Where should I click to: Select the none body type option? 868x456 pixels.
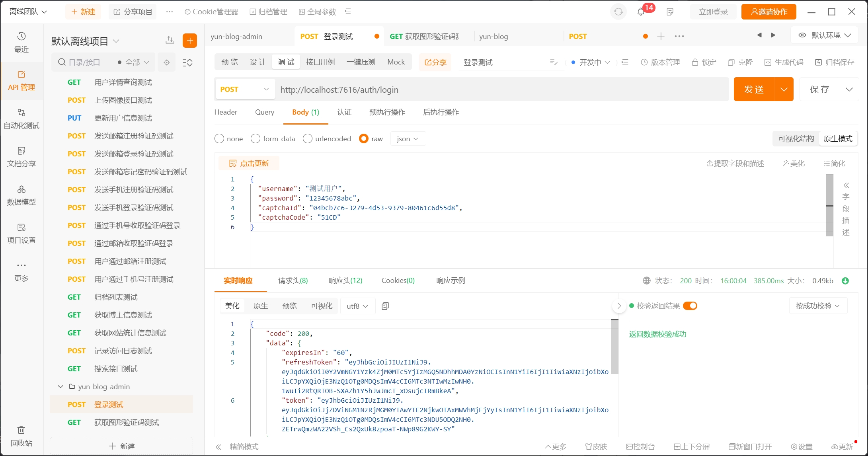(x=219, y=138)
